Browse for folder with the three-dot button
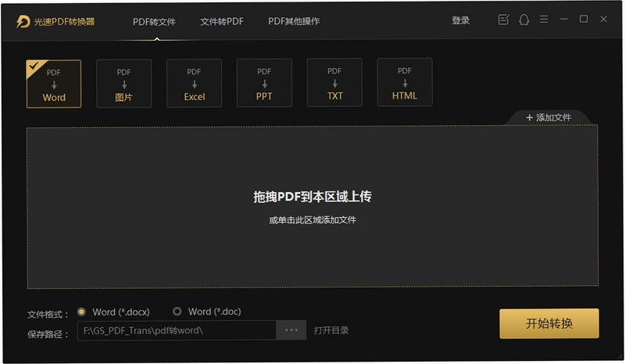This screenshot has height=364, width=625. tap(291, 330)
